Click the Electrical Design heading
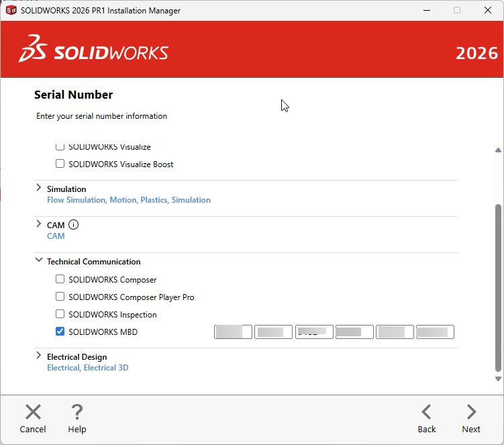 (77, 357)
